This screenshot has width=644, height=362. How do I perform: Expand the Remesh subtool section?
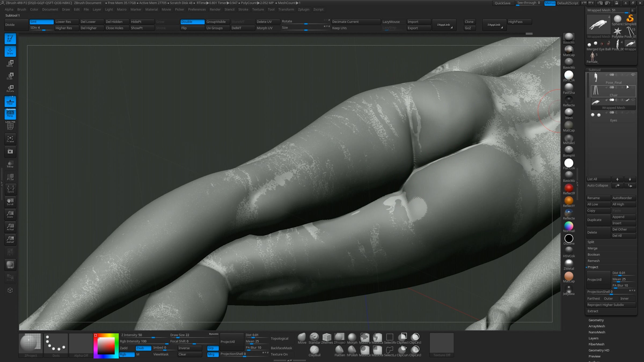click(593, 261)
